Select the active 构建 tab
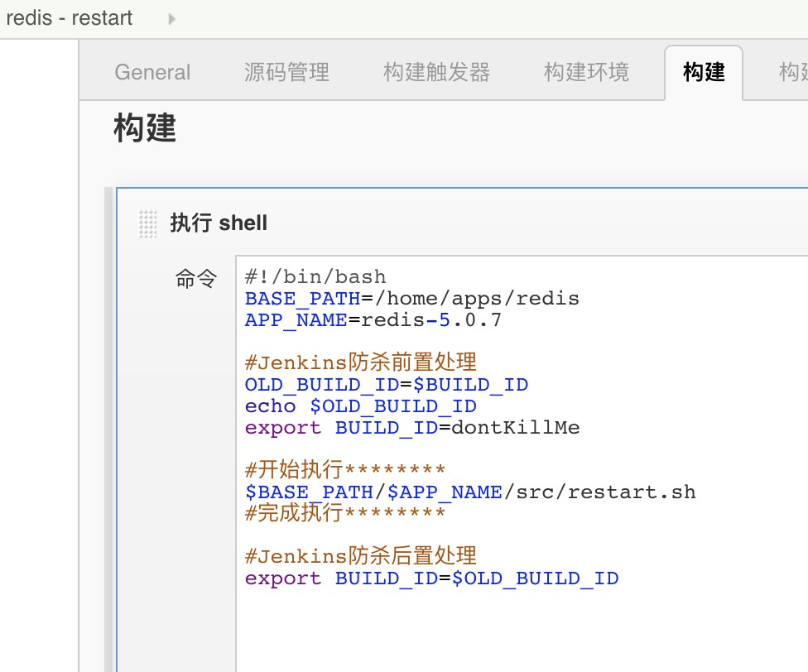This screenshot has height=672, width=808. point(704,72)
